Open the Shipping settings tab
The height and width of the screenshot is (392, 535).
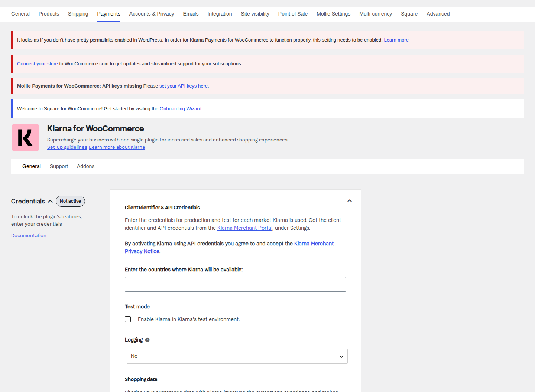pyautogui.click(x=78, y=14)
